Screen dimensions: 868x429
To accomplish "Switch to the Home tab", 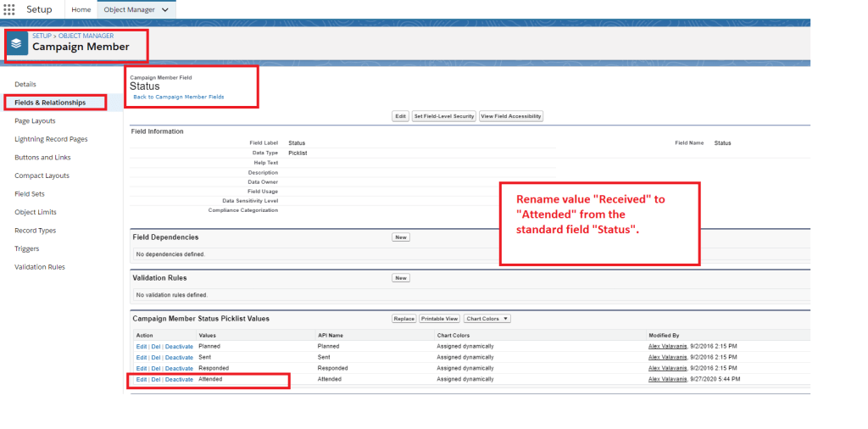I will tap(81, 9).
